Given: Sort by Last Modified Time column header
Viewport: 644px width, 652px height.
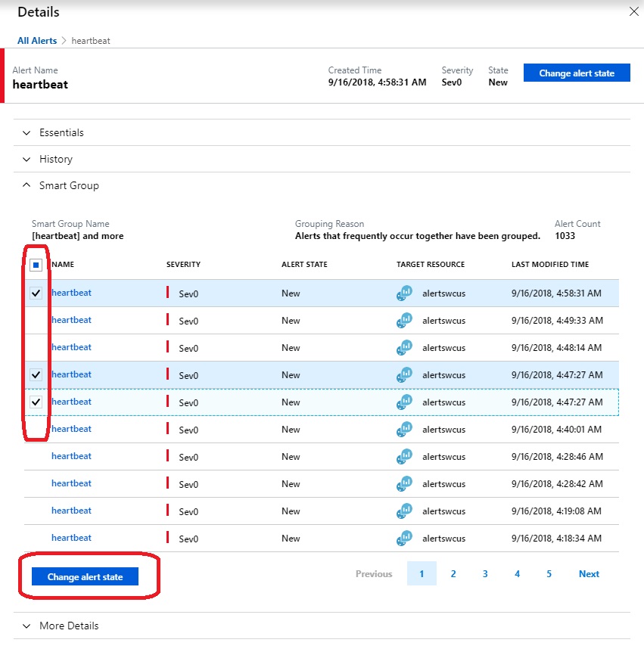Looking at the screenshot, I should (x=549, y=265).
